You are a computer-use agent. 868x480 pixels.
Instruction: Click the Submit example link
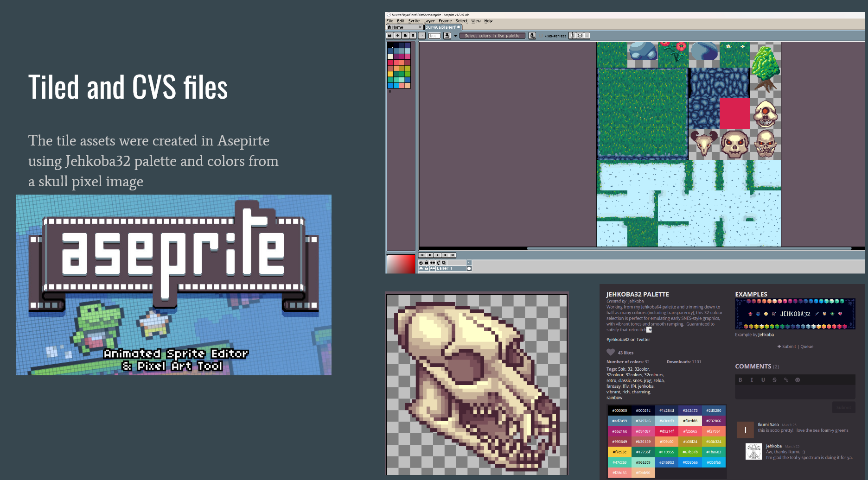[787, 347]
